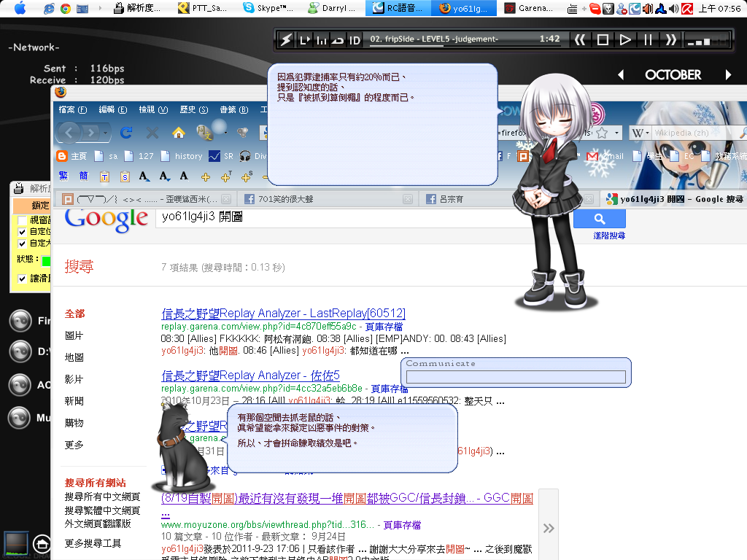
Task: Click the Wikipedia (zh) search field
Action: coord(693,133)
